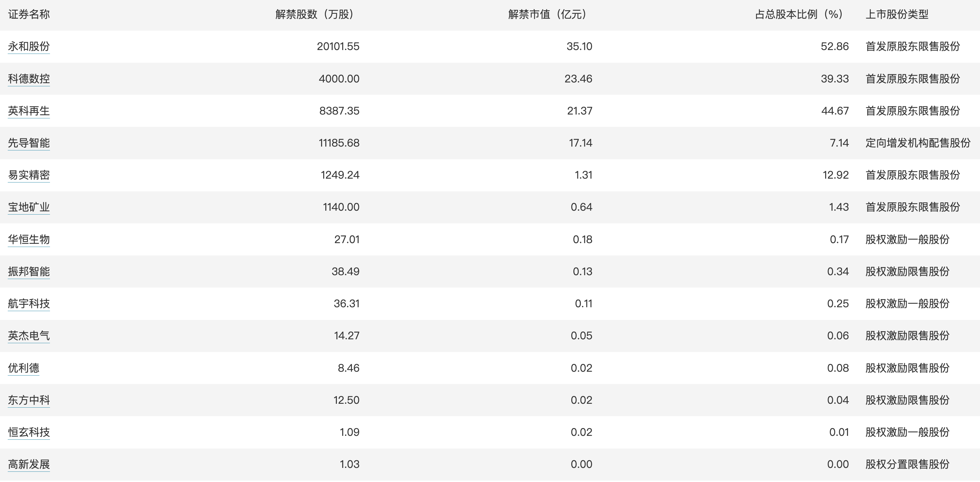
Task: Open the 科德数控 stock link
Action: [x=29, y=79]
